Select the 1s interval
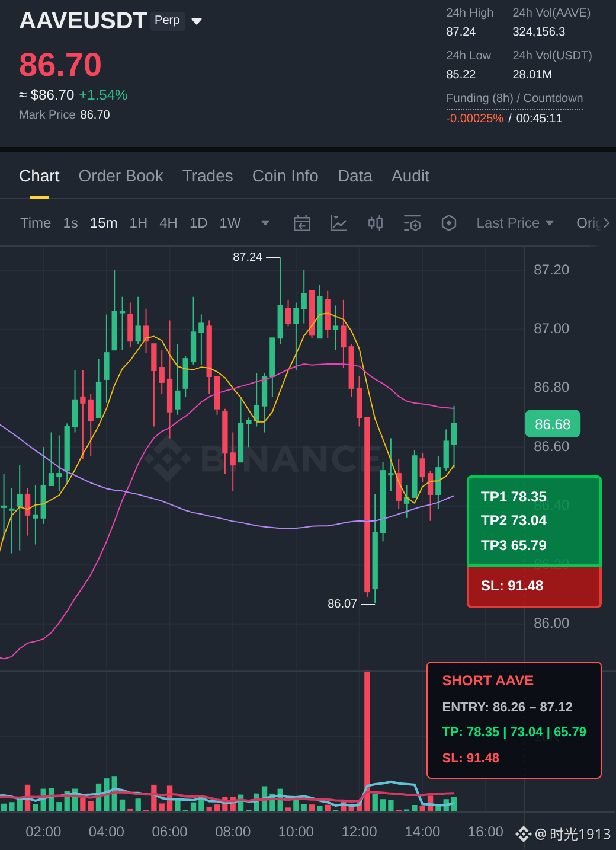 70,223
